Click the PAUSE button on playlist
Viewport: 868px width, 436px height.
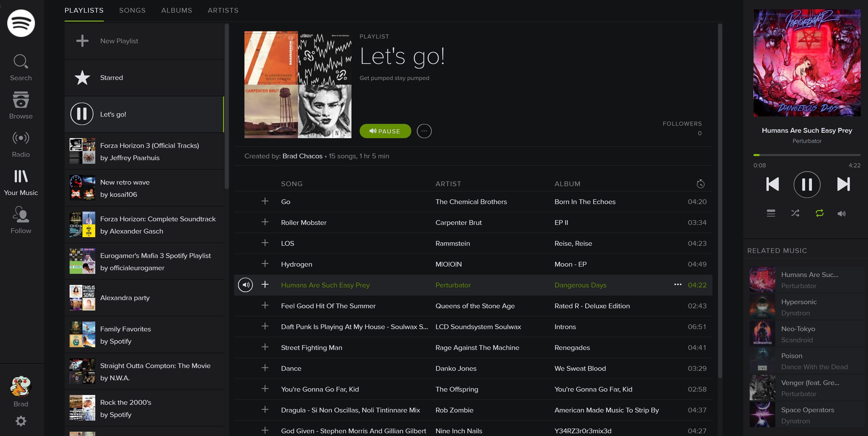[x=386, y=131]
